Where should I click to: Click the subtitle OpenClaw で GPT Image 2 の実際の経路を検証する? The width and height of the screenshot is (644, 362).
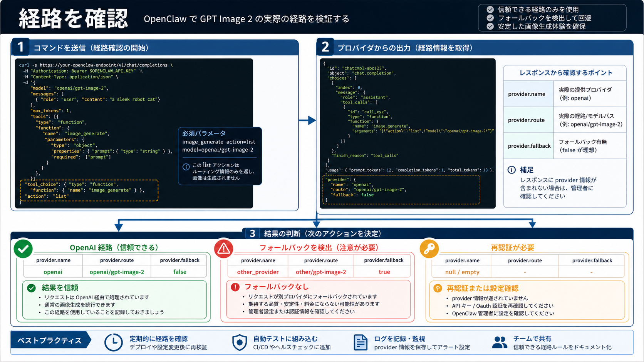(x=247, y=19)
